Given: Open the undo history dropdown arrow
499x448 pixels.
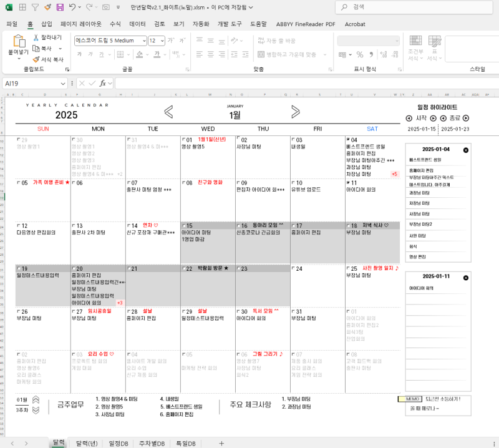Looking at the screenshot, I should click(x=80, y=7).
